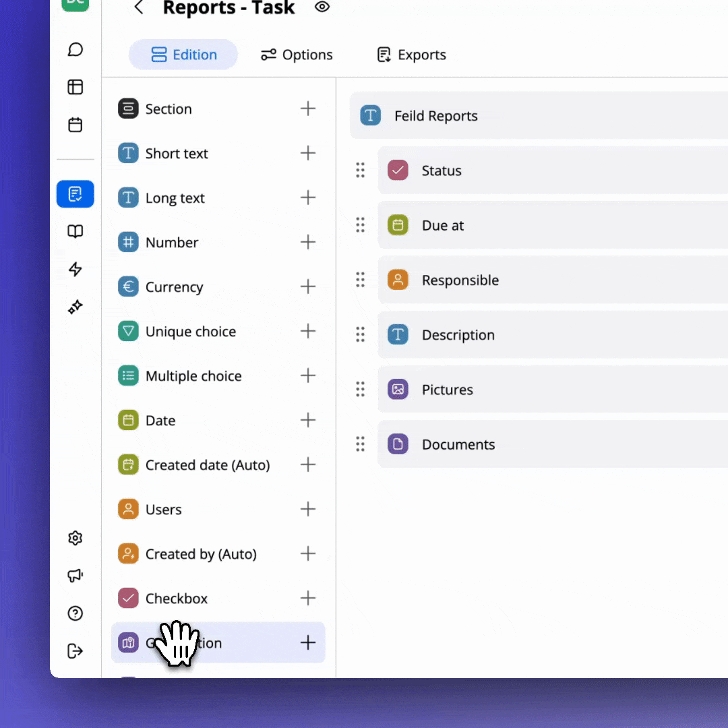
Task: Click the Feild Reports title field
Action: [435, 115]
